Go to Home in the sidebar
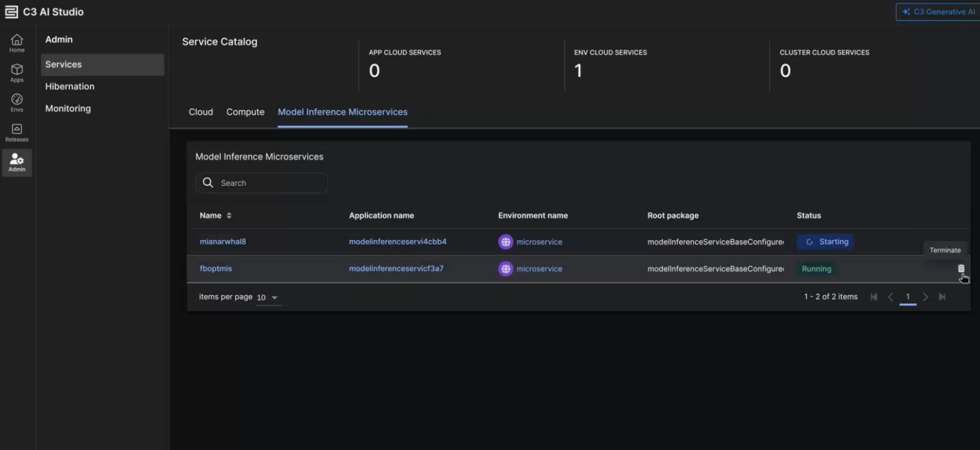The image size is (980, 450). [17, 43]
